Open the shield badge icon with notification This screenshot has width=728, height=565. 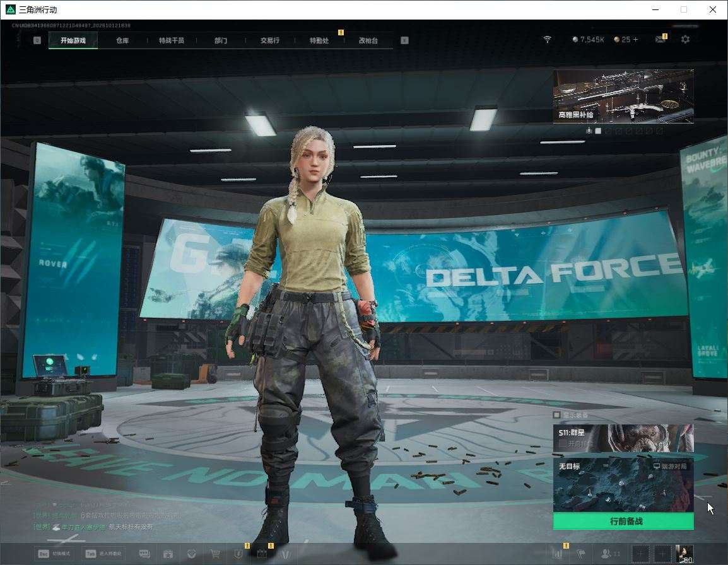[x=238, y=554]
